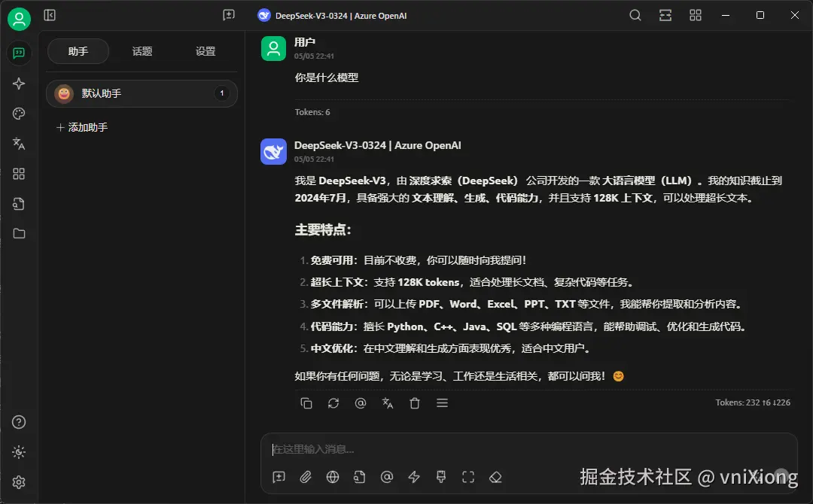Open DeepSeek-V3-0324 model selector in title bar
This screenshot has width=813, height=504.
click(x=333, y=16)
